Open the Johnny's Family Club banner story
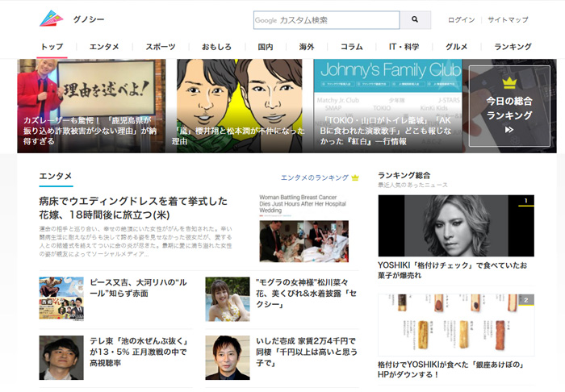The image size is (565, 392). point(387,106)
